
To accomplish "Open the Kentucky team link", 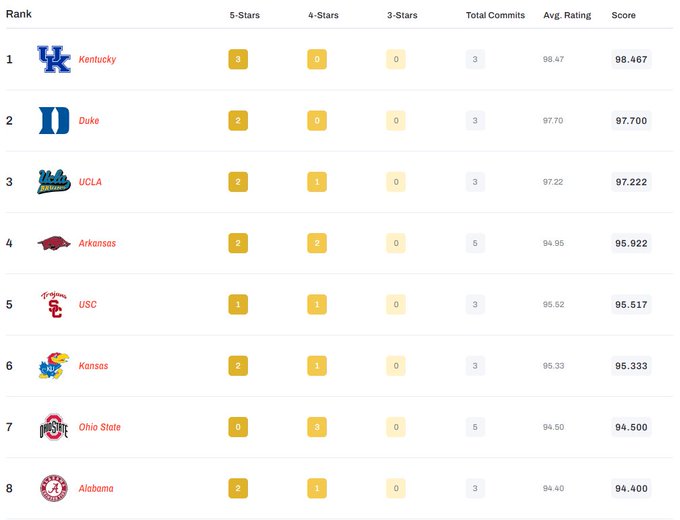I will click(x=97, y=59).
